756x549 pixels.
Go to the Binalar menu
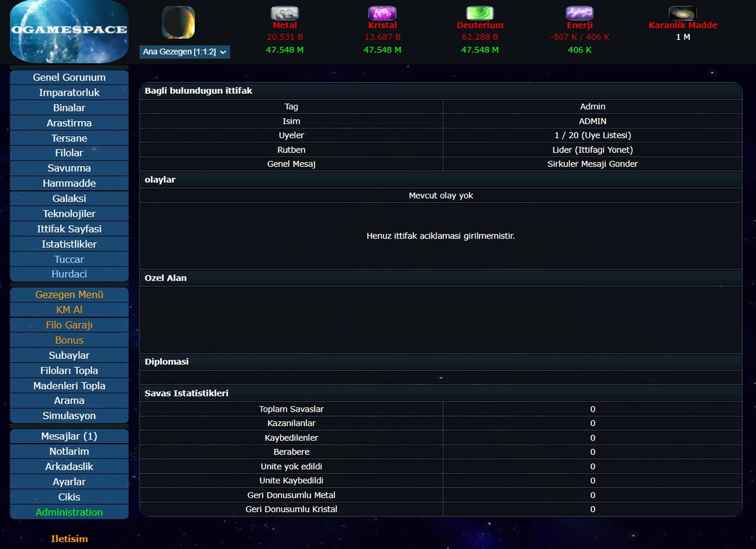click(69, 108)
